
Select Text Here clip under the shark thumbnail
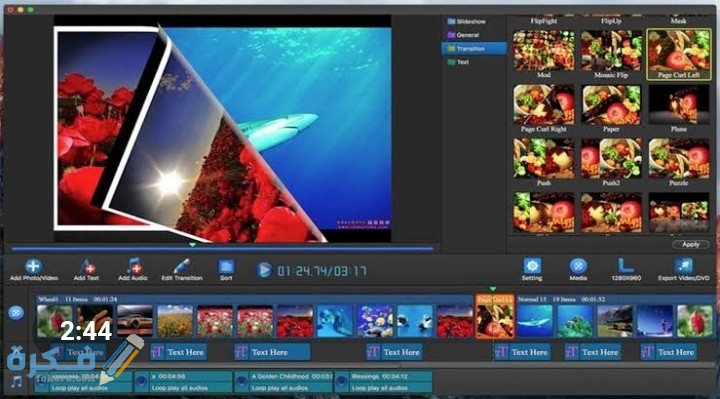click(523, 352)
